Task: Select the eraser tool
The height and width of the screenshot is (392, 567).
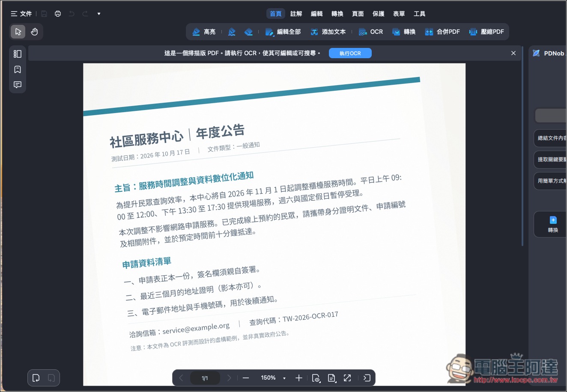Action: pyautogui.click(x=248, y=32)
